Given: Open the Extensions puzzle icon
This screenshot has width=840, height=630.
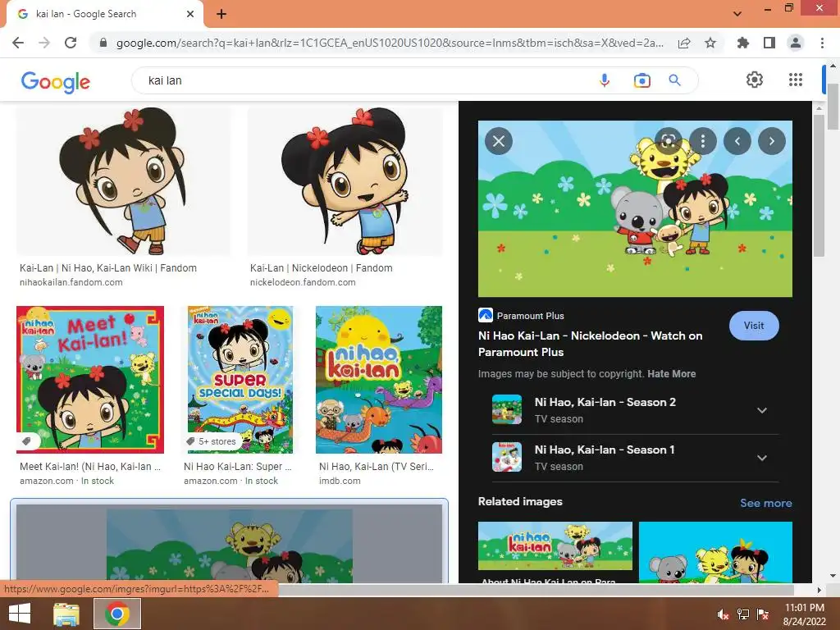Looking at the screenshot, I should [743, 43].
